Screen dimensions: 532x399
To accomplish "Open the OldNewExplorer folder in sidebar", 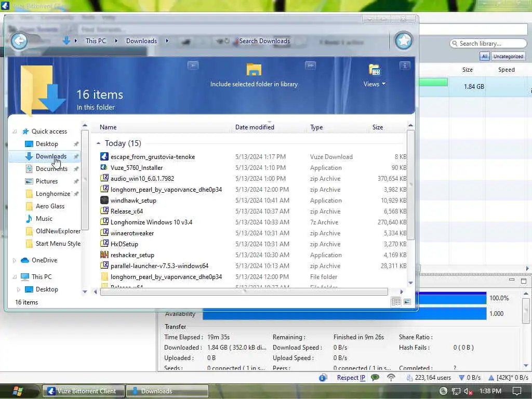I will click(58, 231).
